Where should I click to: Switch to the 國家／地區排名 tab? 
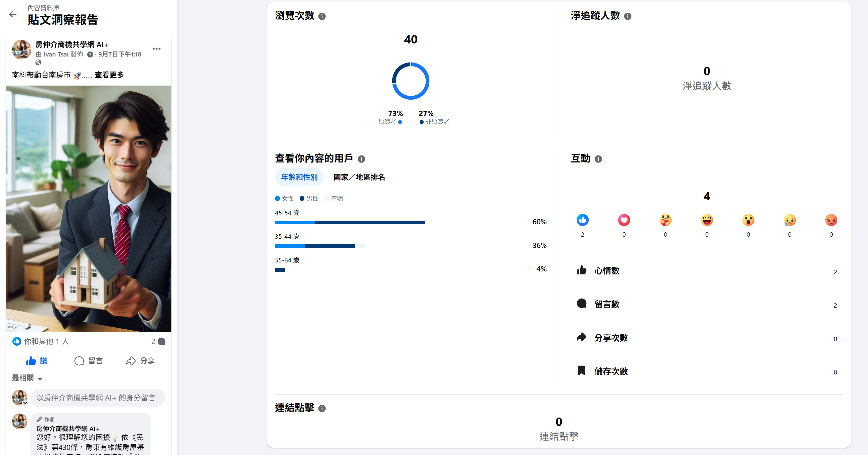359,177
